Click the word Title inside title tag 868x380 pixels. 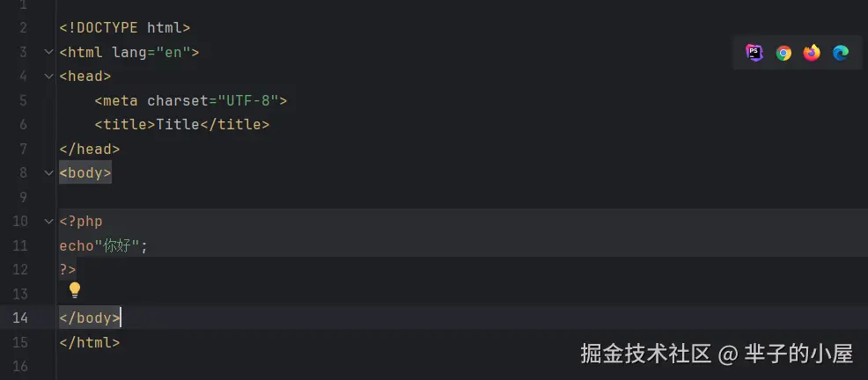(x=178, y=124)
